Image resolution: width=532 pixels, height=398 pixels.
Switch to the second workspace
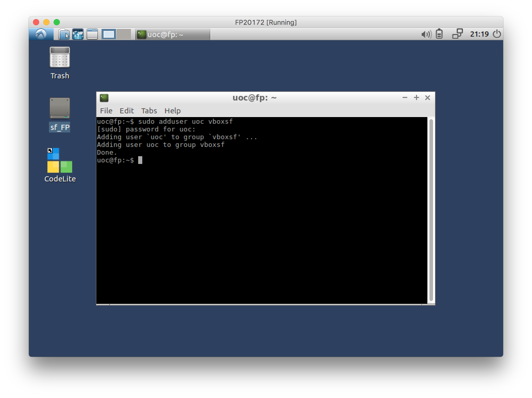tap(124, 34)
